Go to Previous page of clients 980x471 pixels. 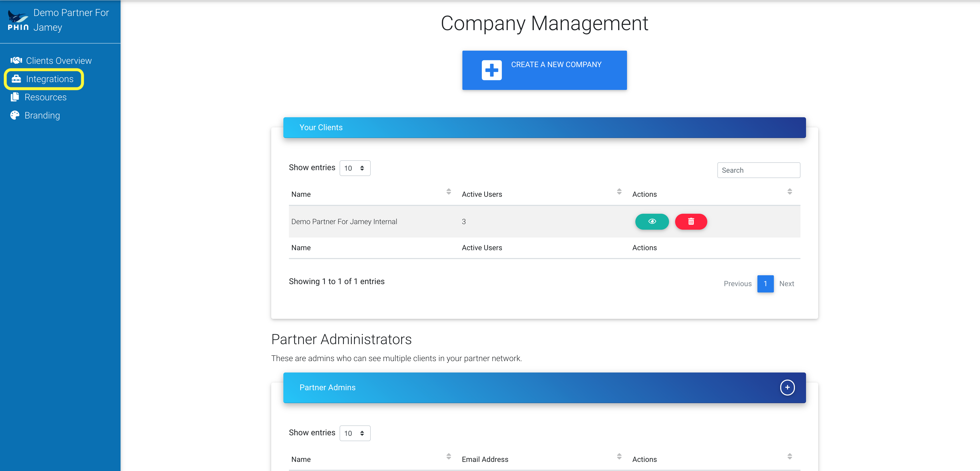tap(737, 284)
